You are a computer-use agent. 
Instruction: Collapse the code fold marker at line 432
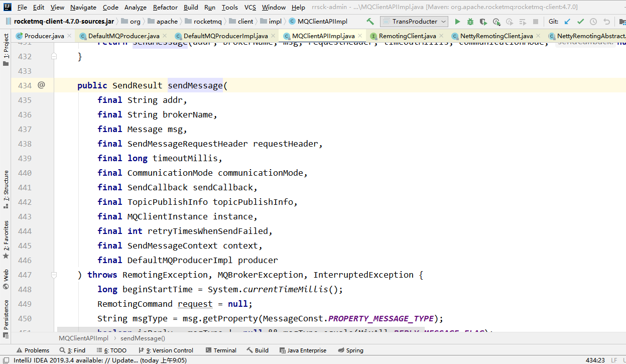[x=54, y=56]
